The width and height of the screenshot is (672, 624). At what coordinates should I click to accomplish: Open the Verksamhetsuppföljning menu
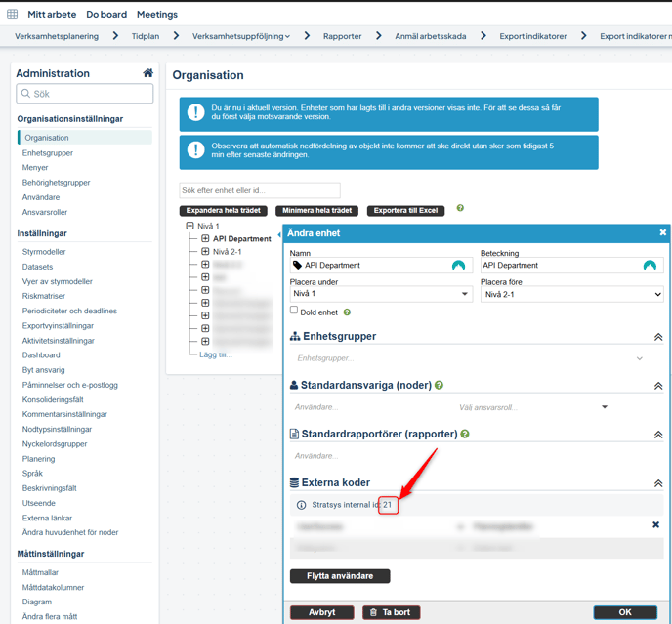coord(240,36)
